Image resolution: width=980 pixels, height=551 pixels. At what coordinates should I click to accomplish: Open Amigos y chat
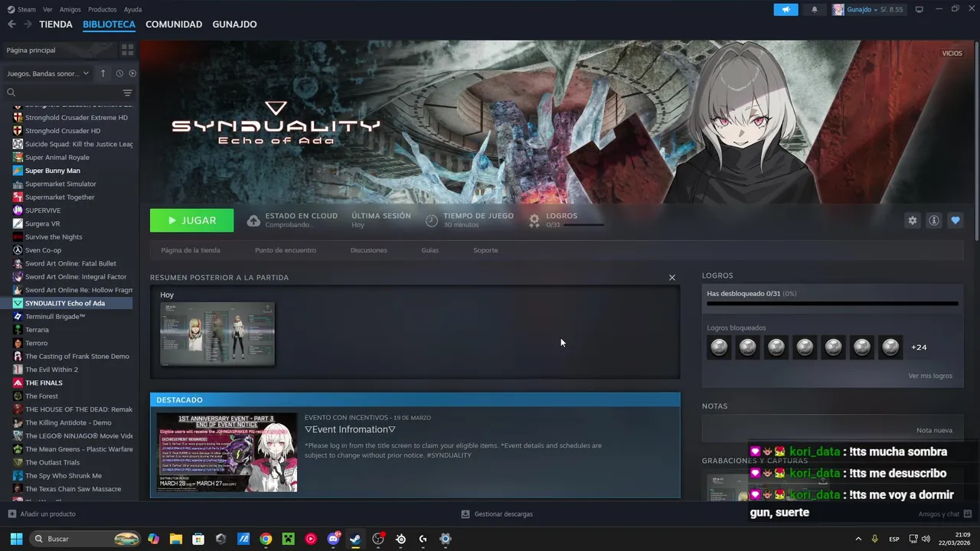[x=945, y=514]
